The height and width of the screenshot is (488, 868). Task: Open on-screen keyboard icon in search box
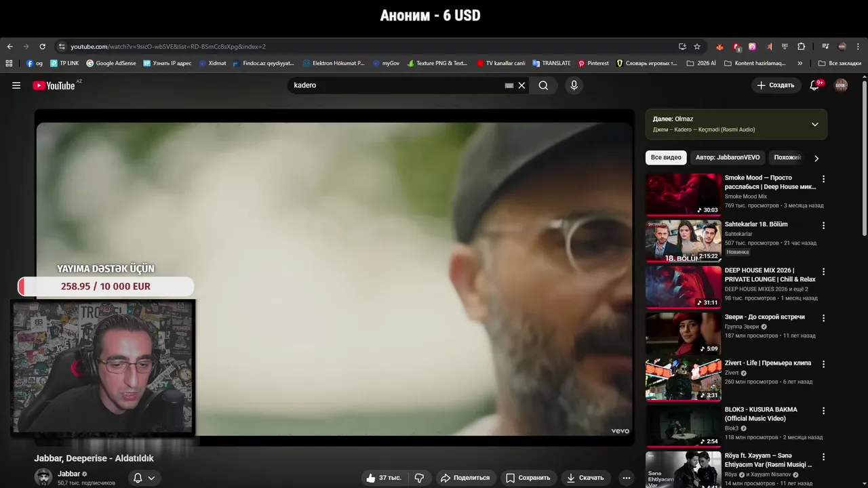509,85
